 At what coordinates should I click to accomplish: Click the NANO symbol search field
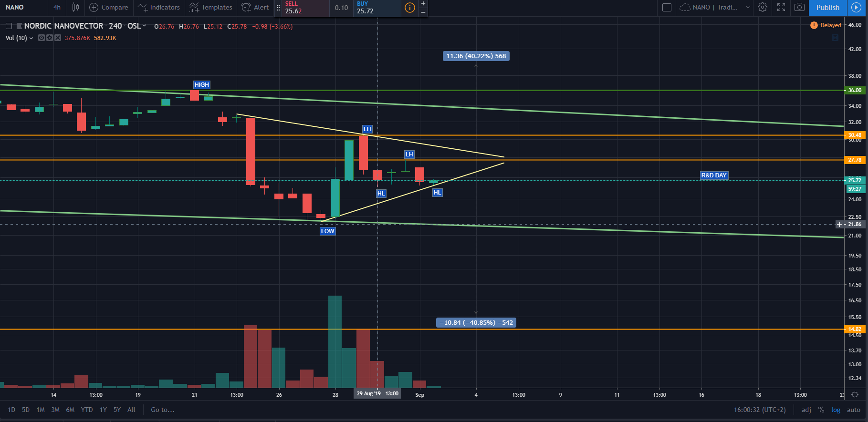pos(24,7)
